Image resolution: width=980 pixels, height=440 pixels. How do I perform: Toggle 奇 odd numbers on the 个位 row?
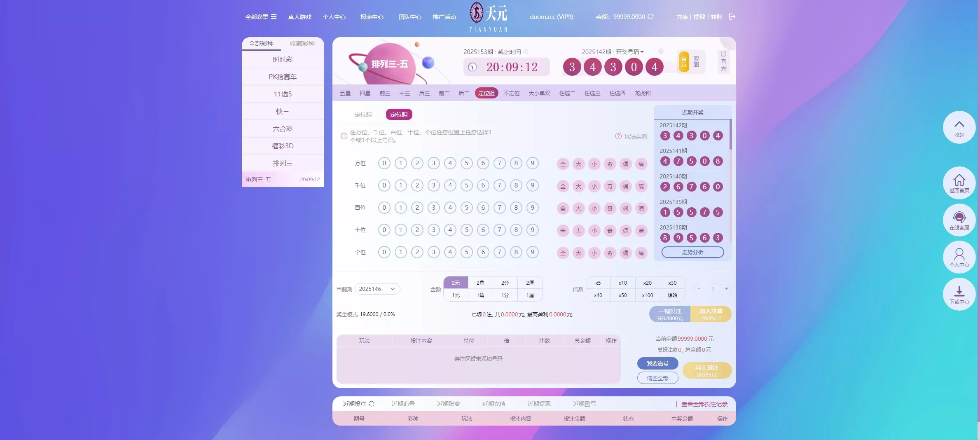tap(610, 253)
